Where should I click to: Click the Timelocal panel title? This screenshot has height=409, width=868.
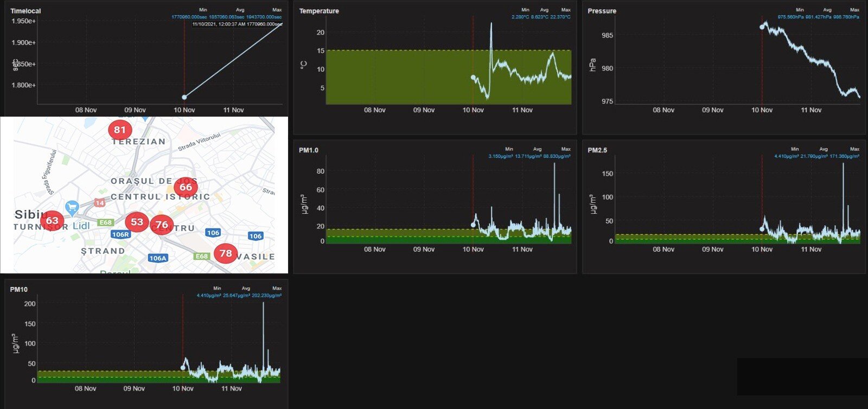25,11
